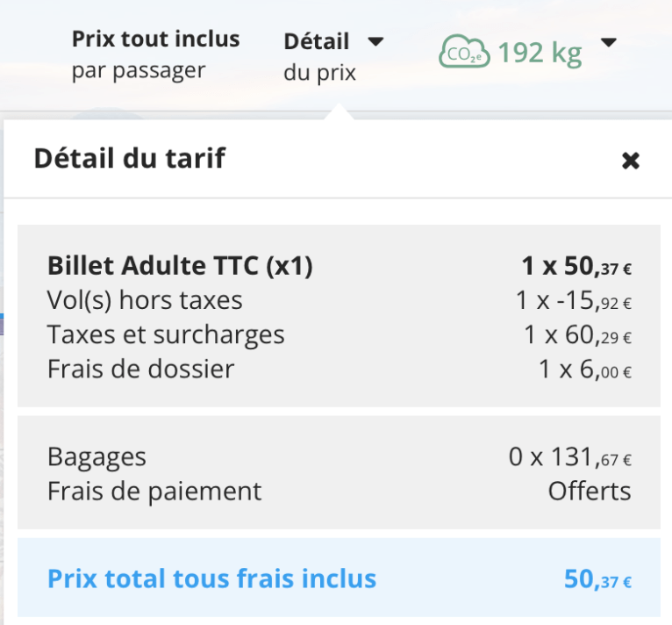
Task: Click the 1 x 60,29 € taxes amount
Action: tap(577, 334)
